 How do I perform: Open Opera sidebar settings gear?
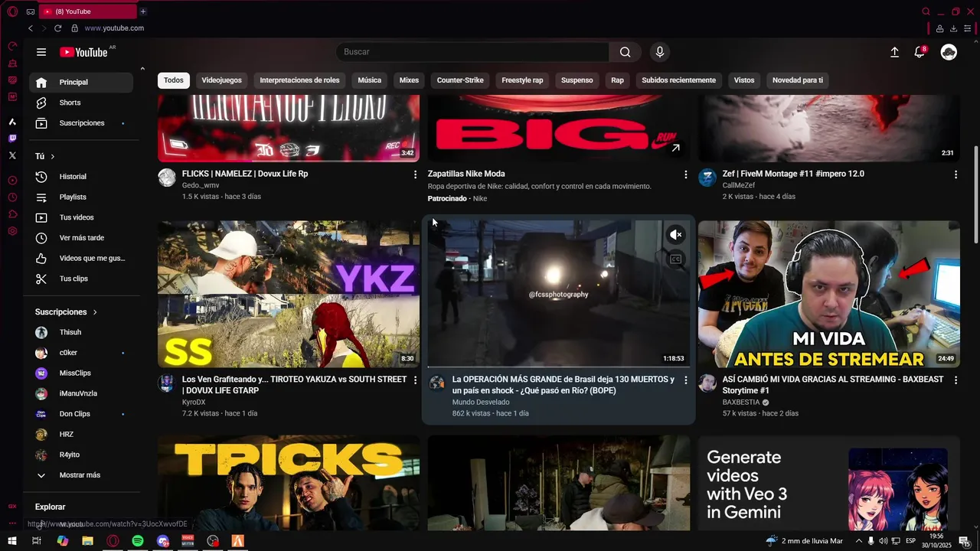click(x=12, y=231)
